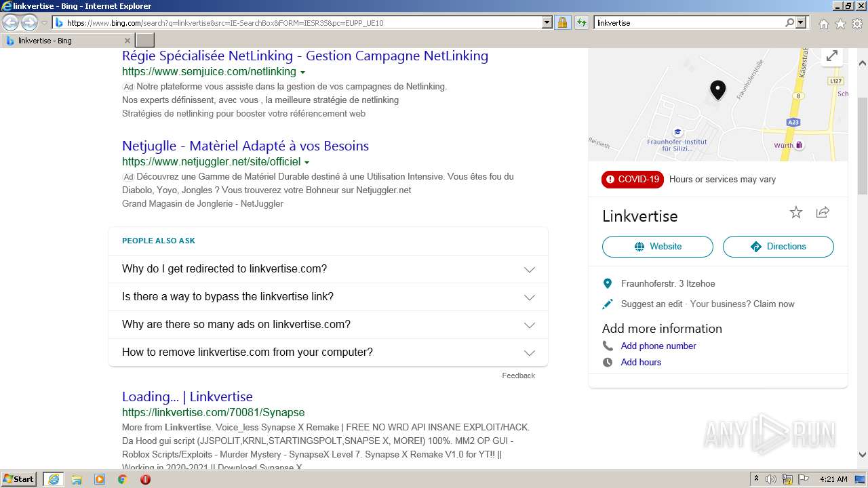This screenshot has height=488, width=868.
Task: Open the Netjuglle Matèriel Adapté result title
Action: 245,146
